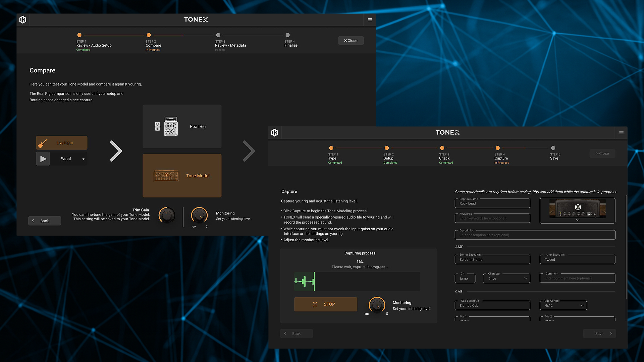This screenshot has width=644, height=362.
Task: Switch monitoring to Real Rig
Action: pyautogui.click(x=182, y=126)
